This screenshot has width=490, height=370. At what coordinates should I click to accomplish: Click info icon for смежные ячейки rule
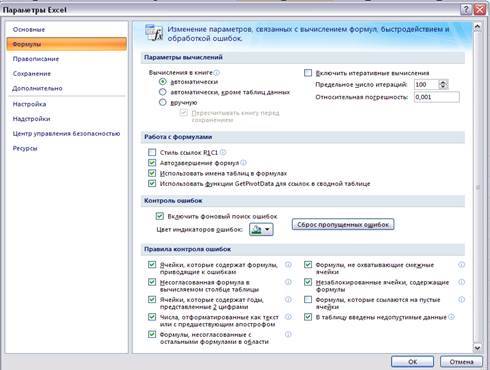point(462,265)
